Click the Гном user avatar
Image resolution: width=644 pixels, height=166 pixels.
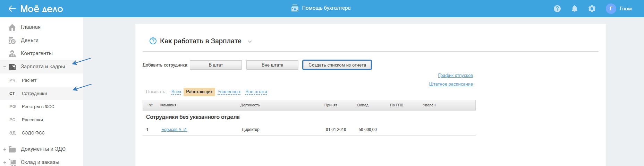611,9
